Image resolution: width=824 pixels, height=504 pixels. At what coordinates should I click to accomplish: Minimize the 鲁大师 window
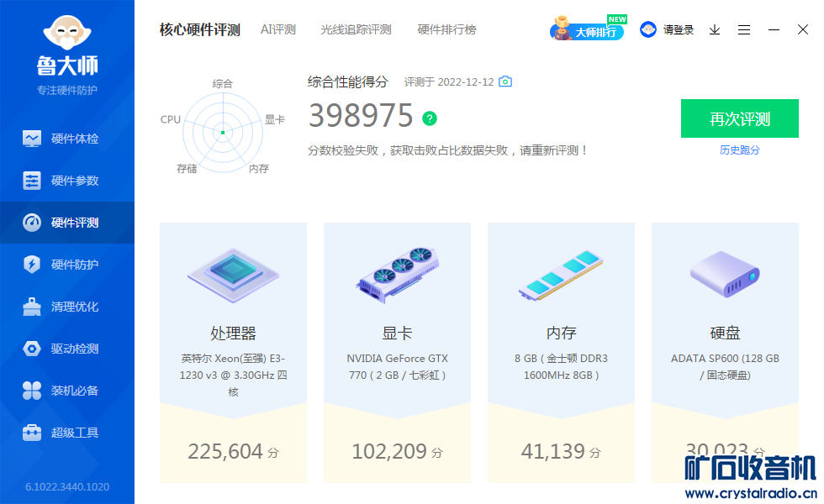click(x=774, y=30)
